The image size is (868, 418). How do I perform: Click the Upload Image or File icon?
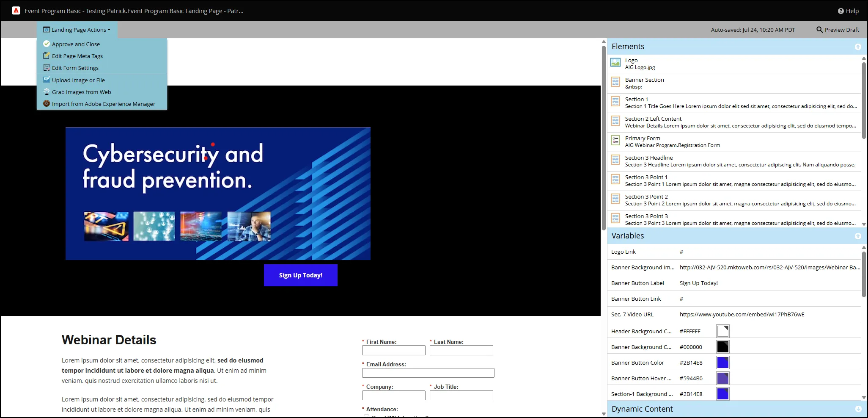click(47, 80)
